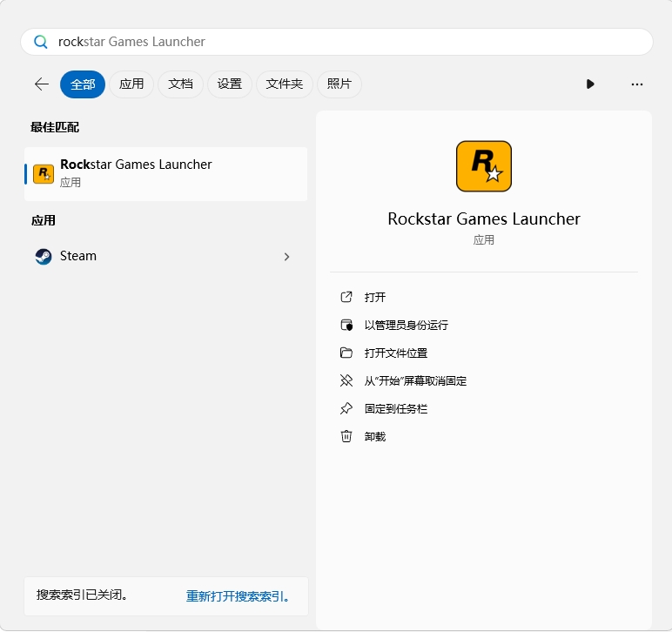This screenshot has width=672, height=632.
Task: Switch to the 文档 filter tab
Action: coord(180,84)
